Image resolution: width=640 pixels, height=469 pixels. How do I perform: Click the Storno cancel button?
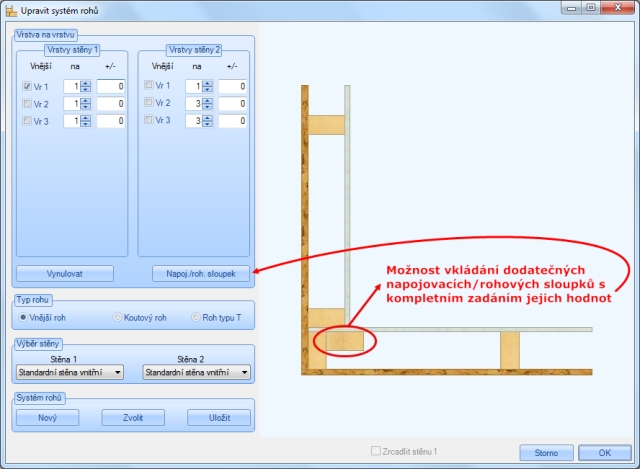coord(546,453)
